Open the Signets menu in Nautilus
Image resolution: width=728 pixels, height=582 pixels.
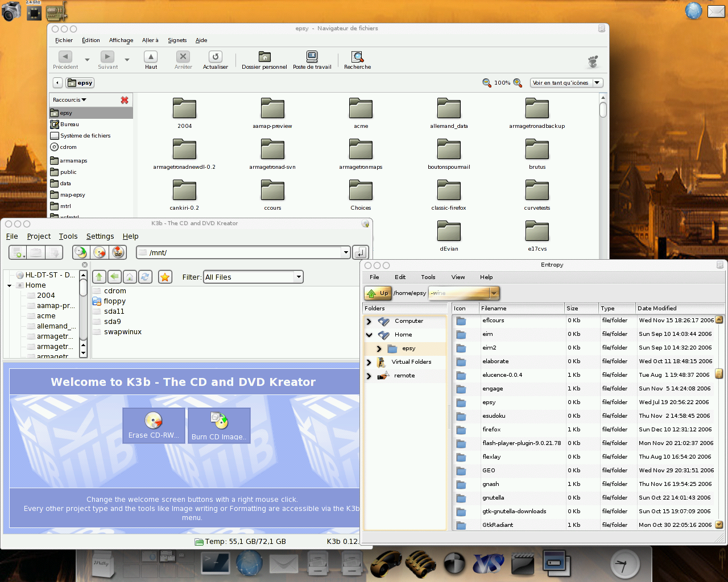click(x=177, y=40)
